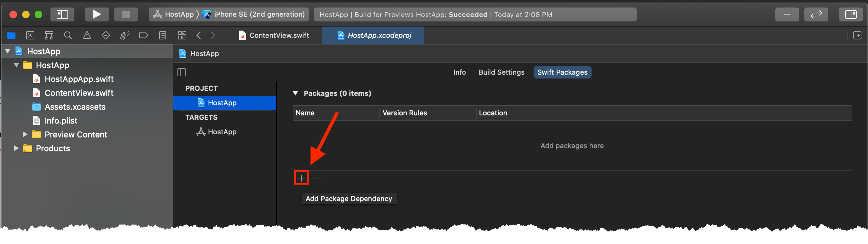Click the Name column header
Viewport: 868px width, 244px height.
coord(336,113)
